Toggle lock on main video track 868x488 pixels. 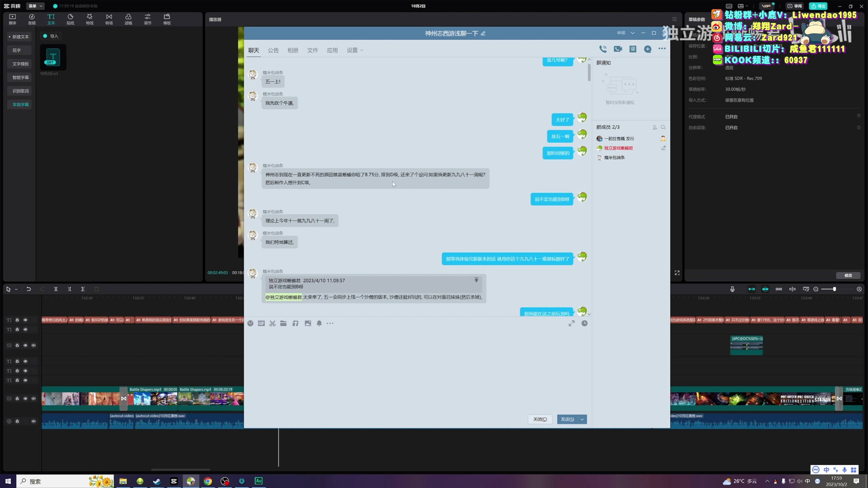(x=17, y=399)
